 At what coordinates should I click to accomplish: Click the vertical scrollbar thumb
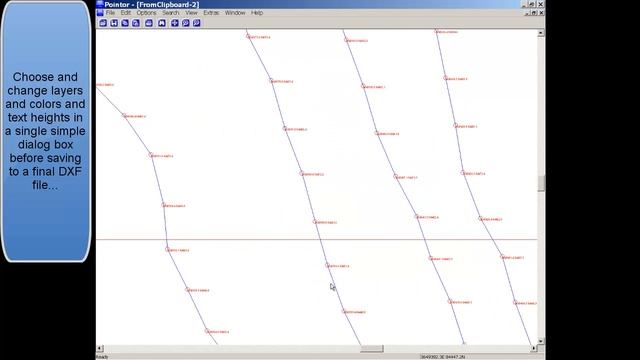541,183
